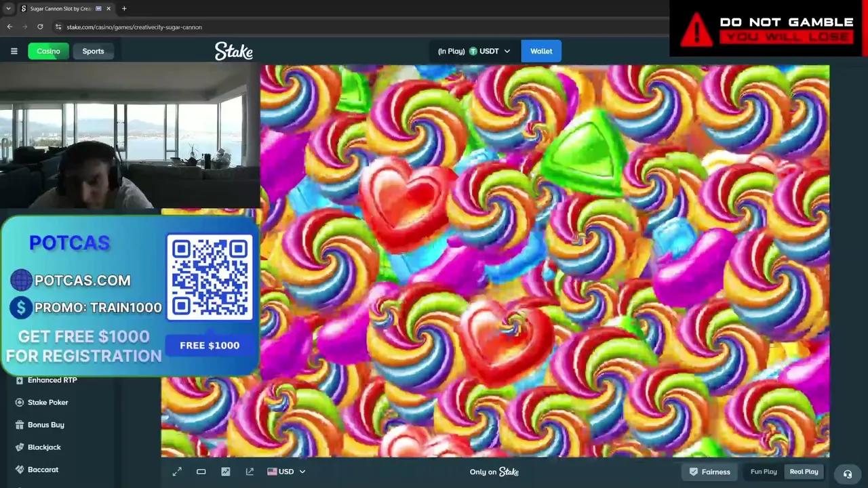Click the QR code in the Potcas banner
868x488 pixels.
pyautogui.click(x=210, y=278)
